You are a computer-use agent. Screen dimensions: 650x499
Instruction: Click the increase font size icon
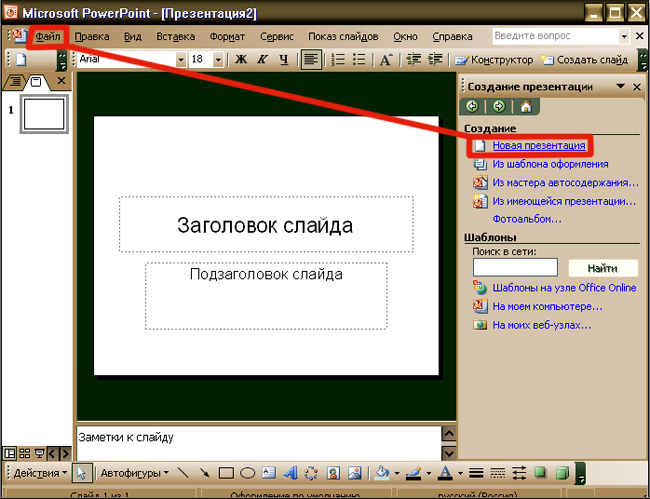(386, 60)
